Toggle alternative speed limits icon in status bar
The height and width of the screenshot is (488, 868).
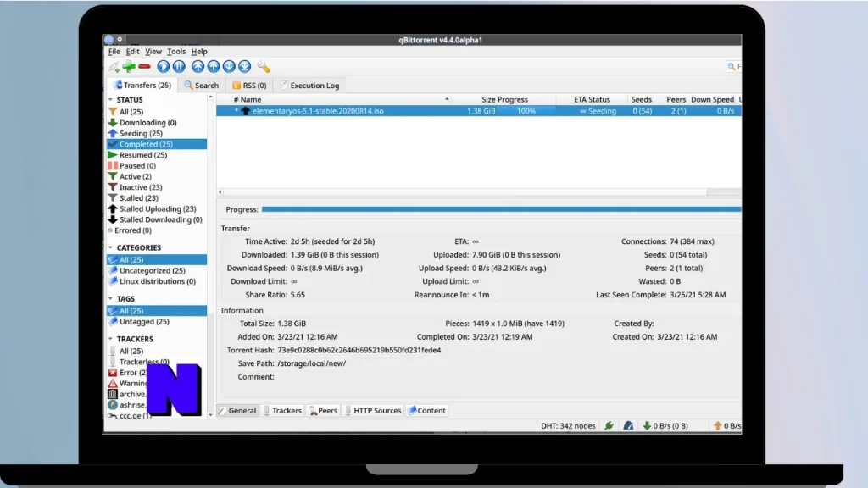click(x=628, y=425)
